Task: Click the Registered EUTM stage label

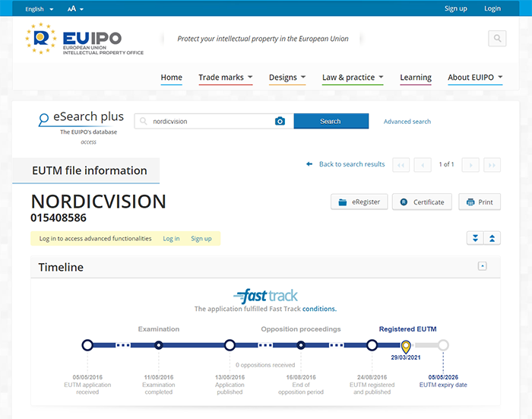Action: pyautogui.click(x=408, y=329)
